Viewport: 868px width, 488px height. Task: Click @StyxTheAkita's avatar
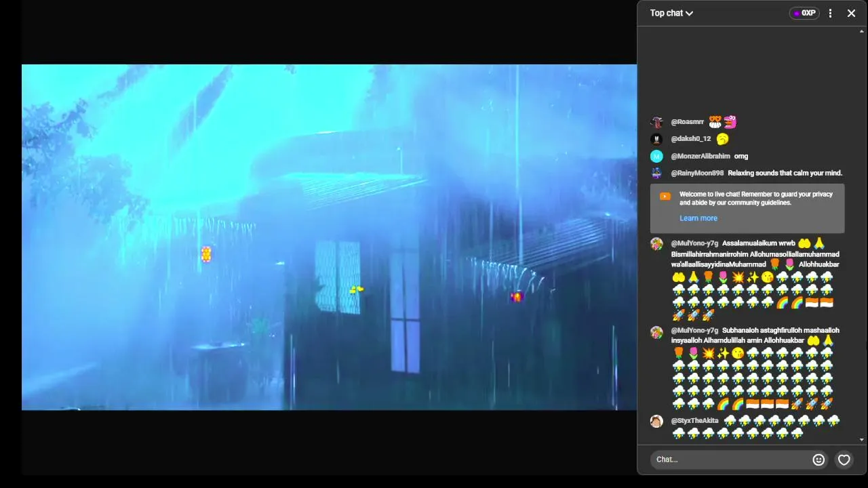656,421
